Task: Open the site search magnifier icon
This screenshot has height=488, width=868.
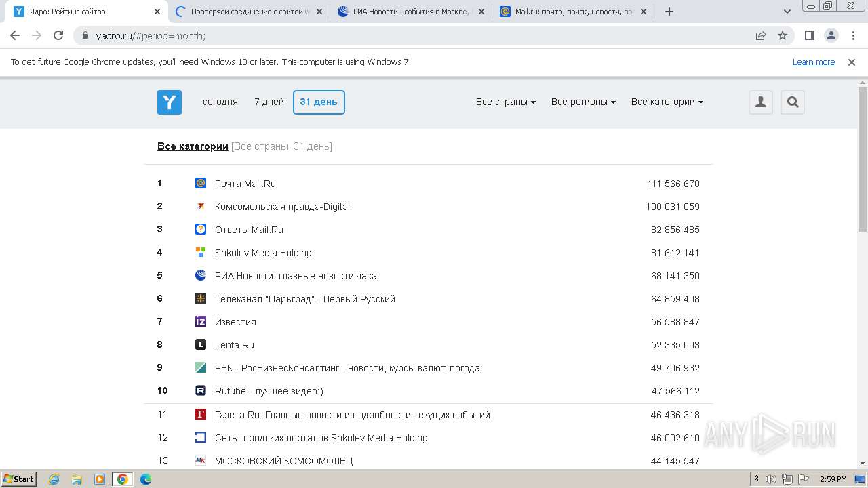Action: pyautogui.click(x=793, y=102)
